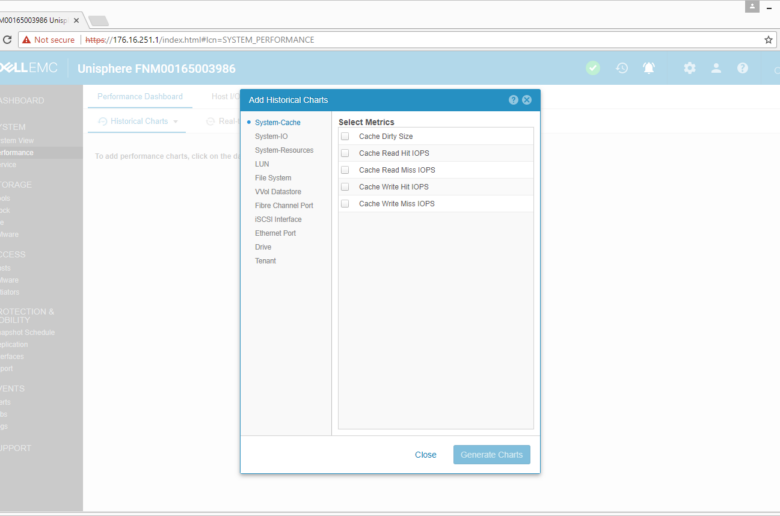Viewport: 780px width, 516px height.
Task: Select LUN in the category list
Action: point(262,164)
